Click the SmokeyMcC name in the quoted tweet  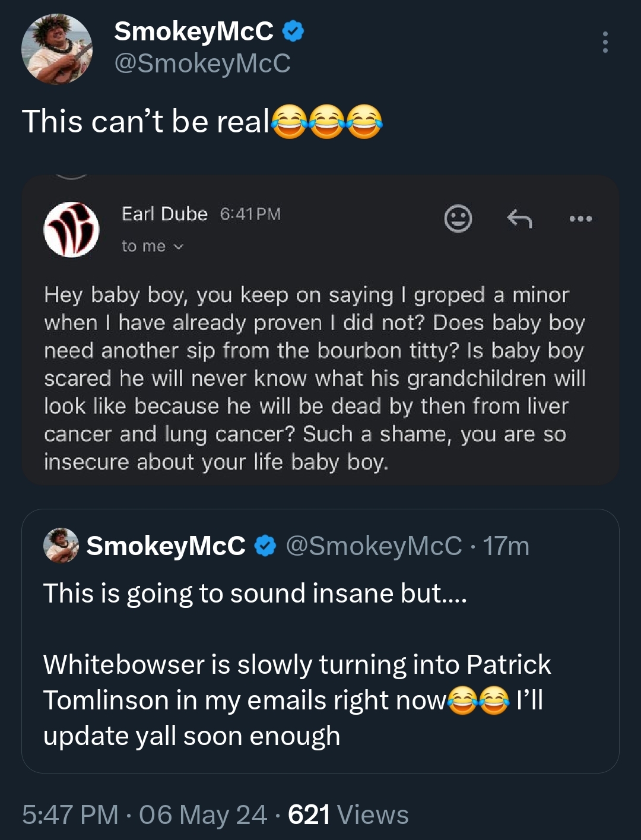coord(166,546)
